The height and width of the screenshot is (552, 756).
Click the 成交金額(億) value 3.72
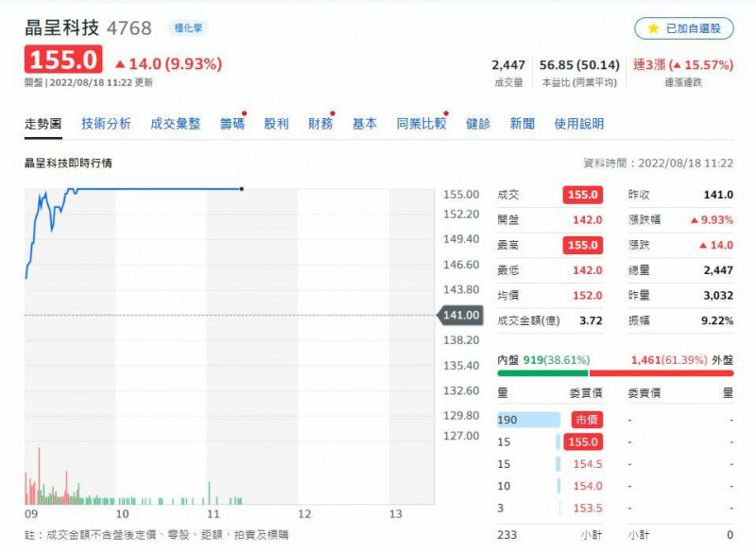pos(591,320)
